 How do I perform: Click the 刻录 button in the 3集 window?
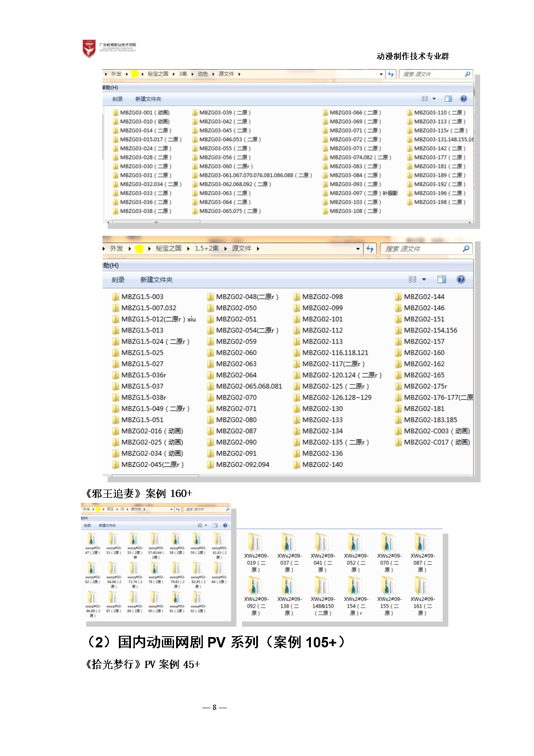[117, 99]
